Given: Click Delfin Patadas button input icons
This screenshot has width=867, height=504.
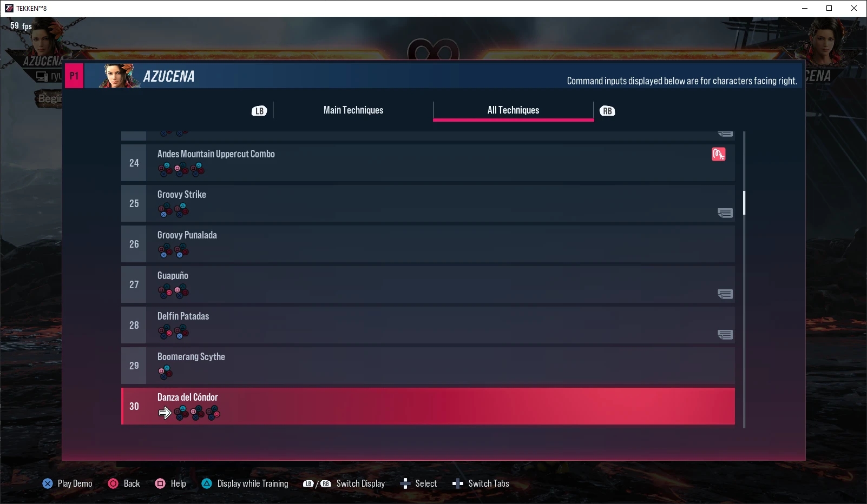Looking at the screenshot, I should [173, 332].
